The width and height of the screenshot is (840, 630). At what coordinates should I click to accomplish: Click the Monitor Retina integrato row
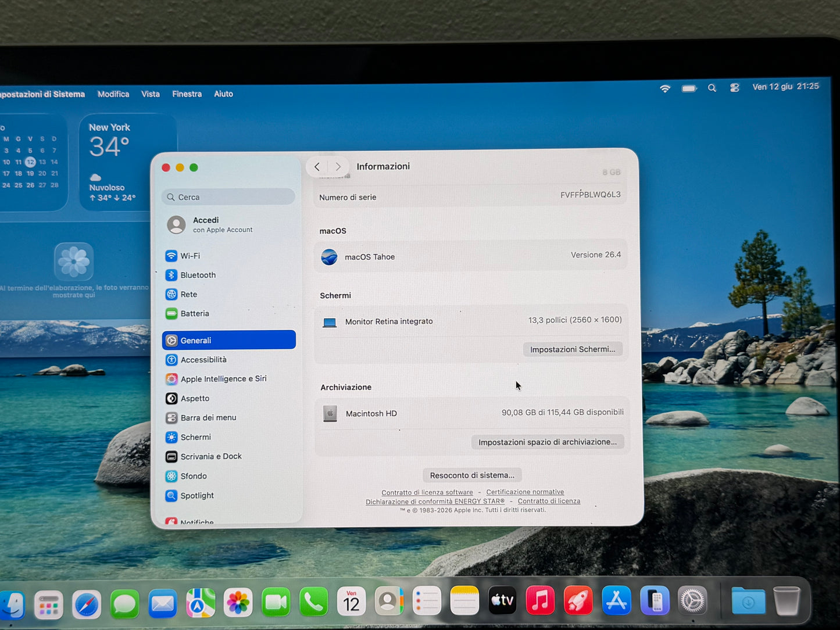click(x=471, y=321)
